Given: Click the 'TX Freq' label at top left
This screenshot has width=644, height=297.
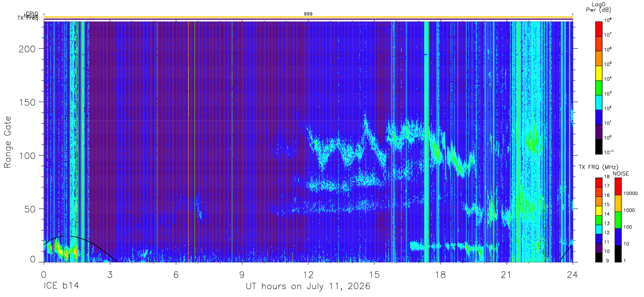Looking at the screenshot, I should 28,19.
